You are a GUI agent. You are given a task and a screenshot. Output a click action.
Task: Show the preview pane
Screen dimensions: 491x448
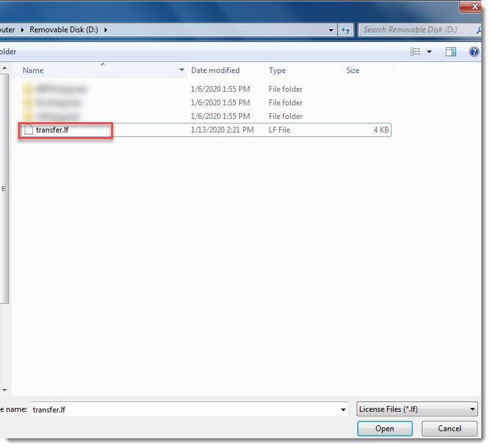tap(451, 52)
